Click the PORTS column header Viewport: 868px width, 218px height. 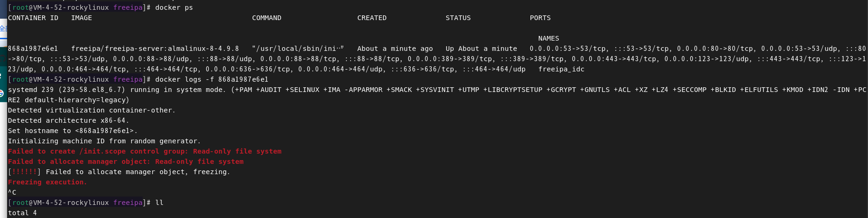point(540,18)
